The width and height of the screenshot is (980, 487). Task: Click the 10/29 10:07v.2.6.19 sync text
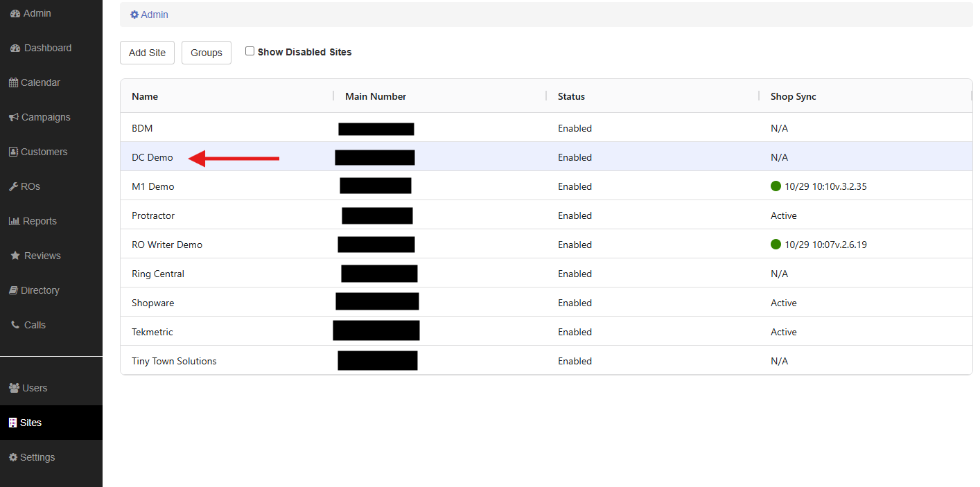click(x=825, y=245)
